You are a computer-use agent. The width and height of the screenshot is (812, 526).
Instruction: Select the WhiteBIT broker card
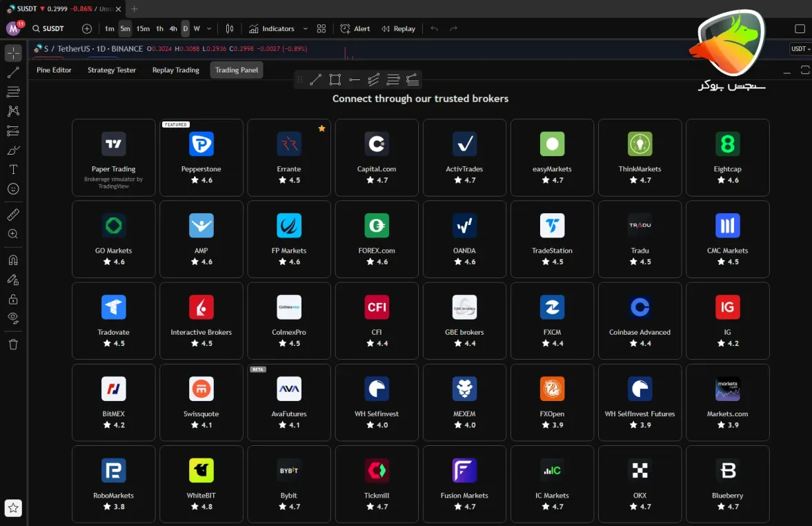click(201, 484)
